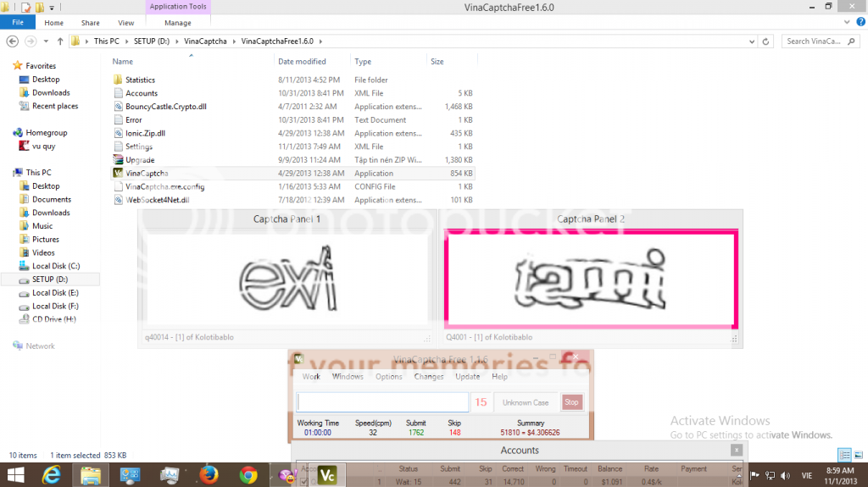This screenshot has height=487, width=868.
Task: Click the refresh icon beside address bar
Action: click(x=767, y=41)
